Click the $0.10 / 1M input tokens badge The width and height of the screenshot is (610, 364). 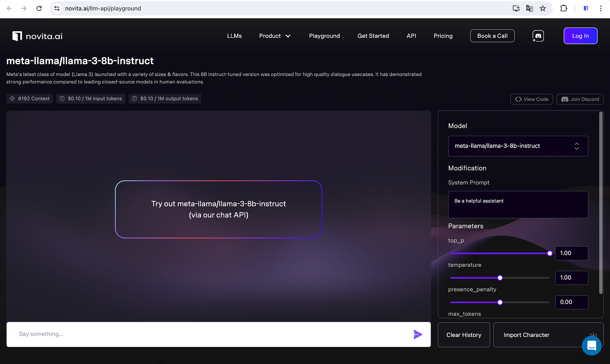91,99
